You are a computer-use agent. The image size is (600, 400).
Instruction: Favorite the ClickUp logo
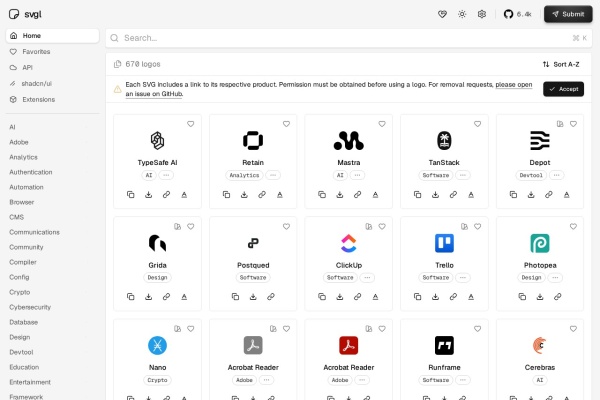(x=382, y=226)
